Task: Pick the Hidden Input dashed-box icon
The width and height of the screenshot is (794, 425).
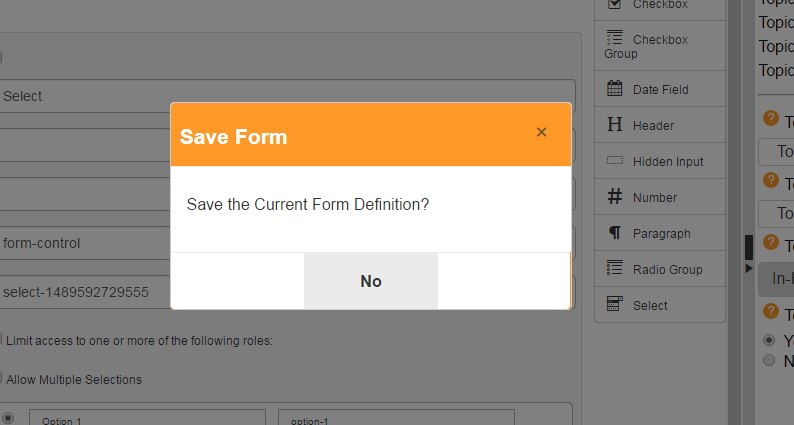Action: point(614,161)
